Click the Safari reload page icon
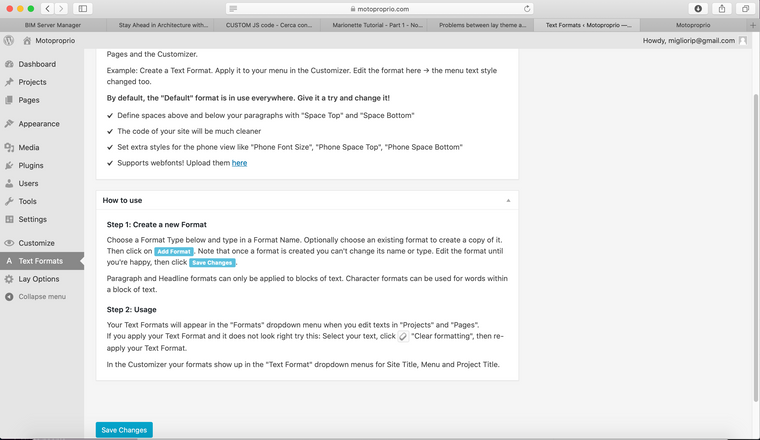Viewport: 760px width, 440px height. (x=527, y=8)
